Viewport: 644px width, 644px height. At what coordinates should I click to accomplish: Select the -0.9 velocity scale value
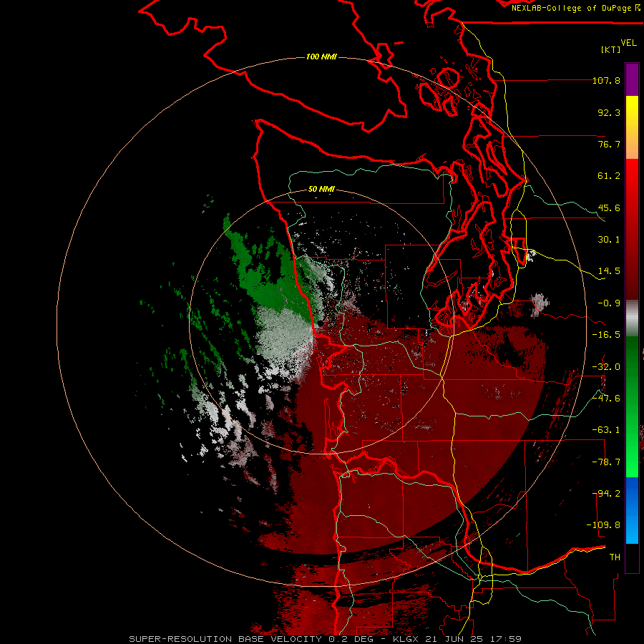tap(609, 303)
